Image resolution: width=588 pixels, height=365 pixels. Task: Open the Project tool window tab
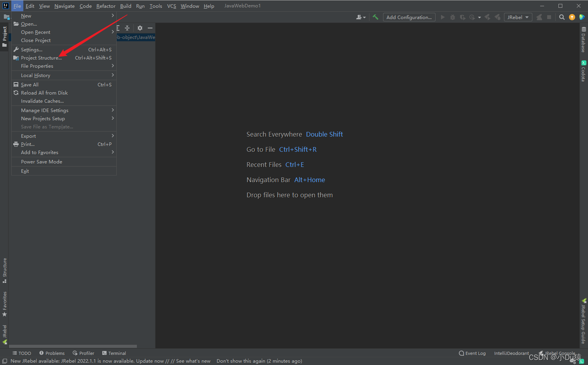click(4, 37)
